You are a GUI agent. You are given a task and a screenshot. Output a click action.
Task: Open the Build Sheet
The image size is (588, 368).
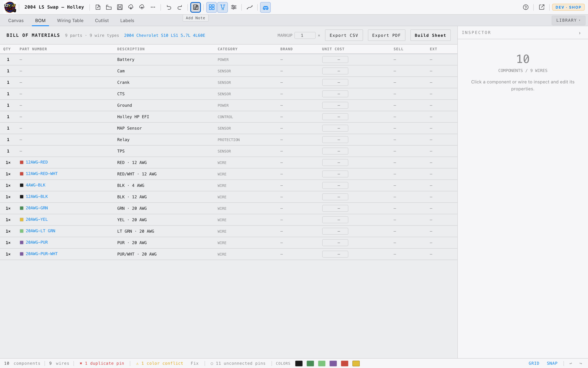click(430, 35)
